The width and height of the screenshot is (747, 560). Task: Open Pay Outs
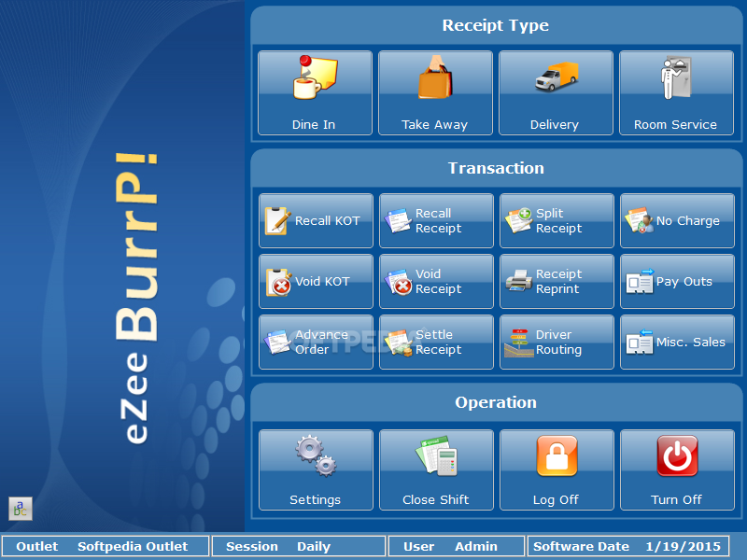[678, 282]
